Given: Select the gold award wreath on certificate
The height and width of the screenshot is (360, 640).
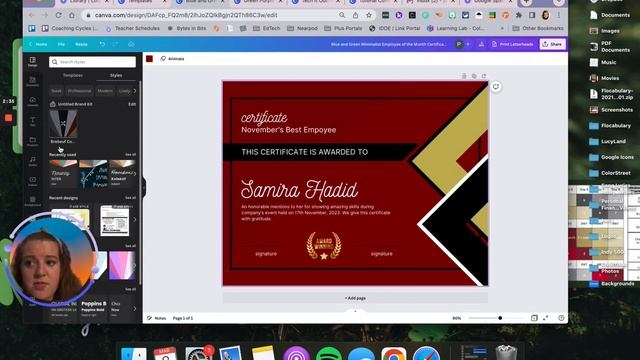Looking at the screenshot, I should pyautogui.click(x=324, y=245).
